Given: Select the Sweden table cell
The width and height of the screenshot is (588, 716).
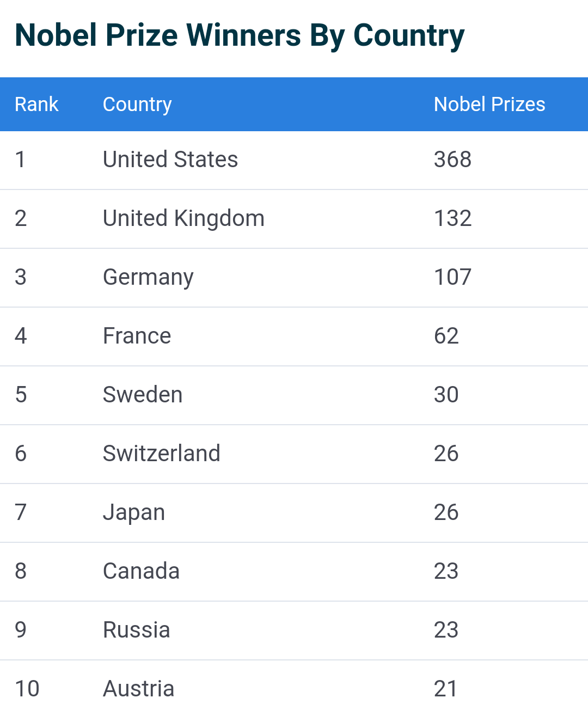Looking at the screenshot, I should (143, 395).
